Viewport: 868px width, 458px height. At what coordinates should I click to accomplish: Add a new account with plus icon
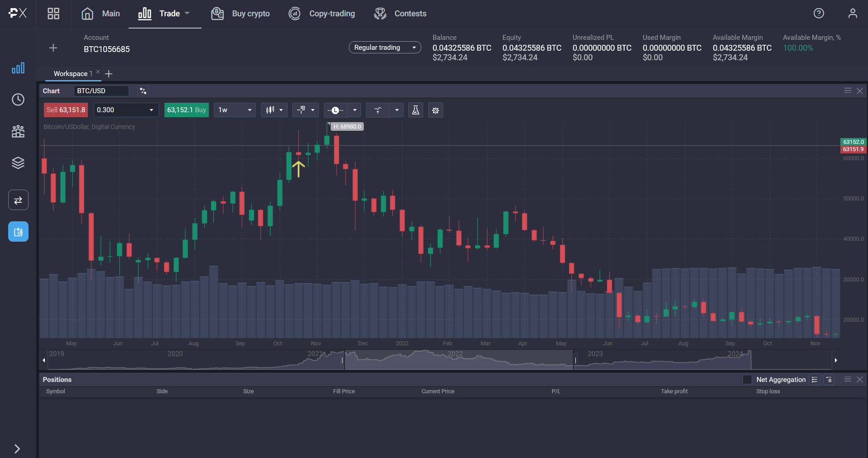click(53, 48)
